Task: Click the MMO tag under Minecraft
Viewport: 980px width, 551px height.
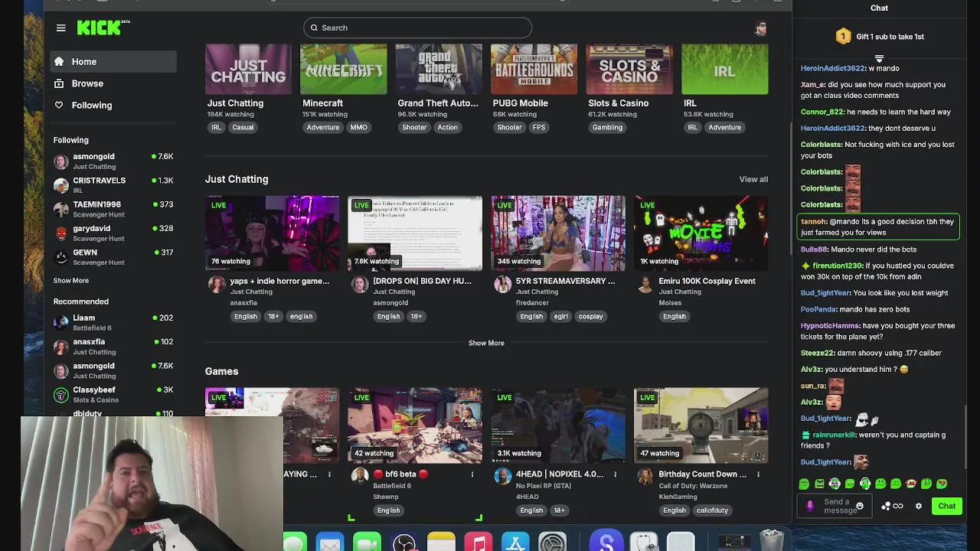Action: (358, 128)
